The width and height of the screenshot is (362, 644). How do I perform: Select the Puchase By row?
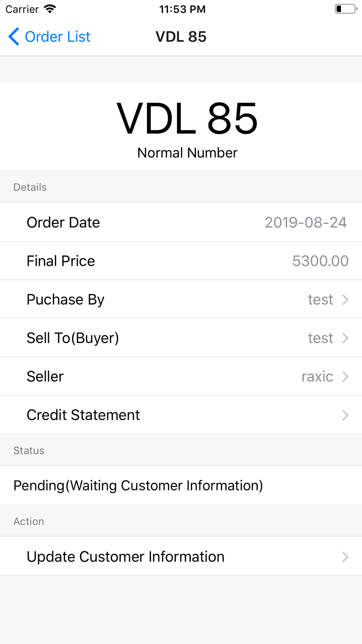pyautogui.click(x=181, y=300)
